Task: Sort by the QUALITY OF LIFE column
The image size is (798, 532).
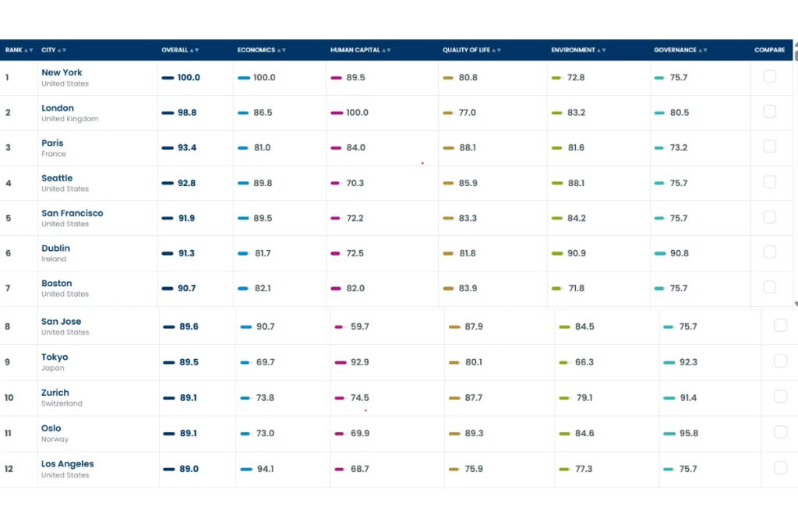Action: pos(471,50)
